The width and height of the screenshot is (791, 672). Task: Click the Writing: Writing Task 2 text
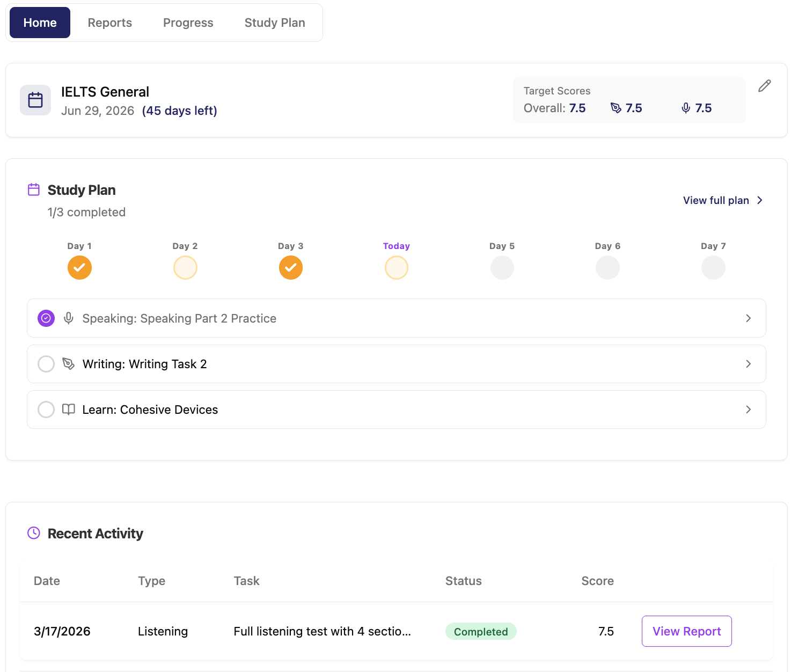[144, 364]
